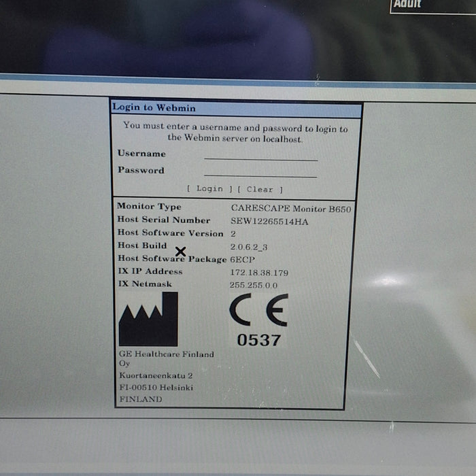Select monitor type 'CARESCAPE Monitor B650'
Viewport: 476px width, 476px height.
pyautogui.click(x=291, y=209)
